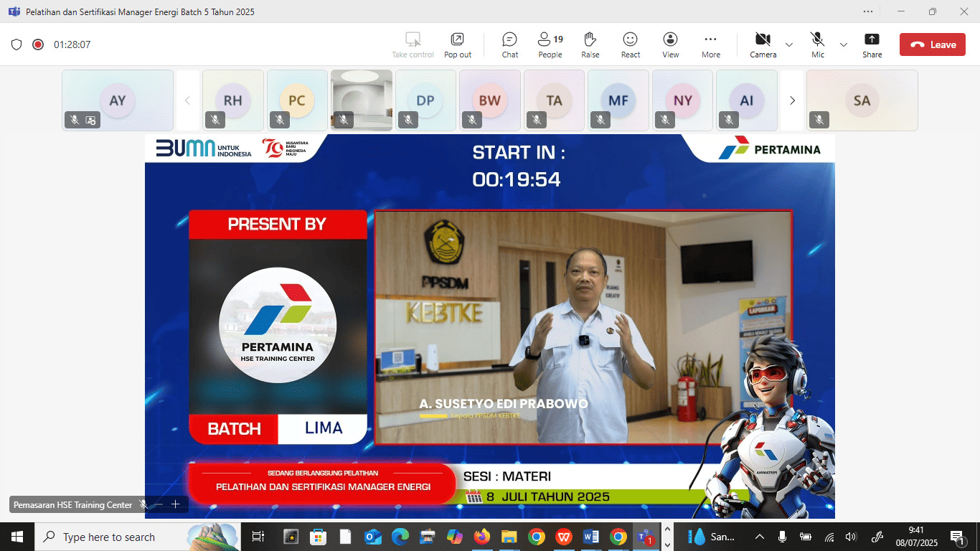Pop out the shared content
Screen dimensions: 980x551
(458, 44)
